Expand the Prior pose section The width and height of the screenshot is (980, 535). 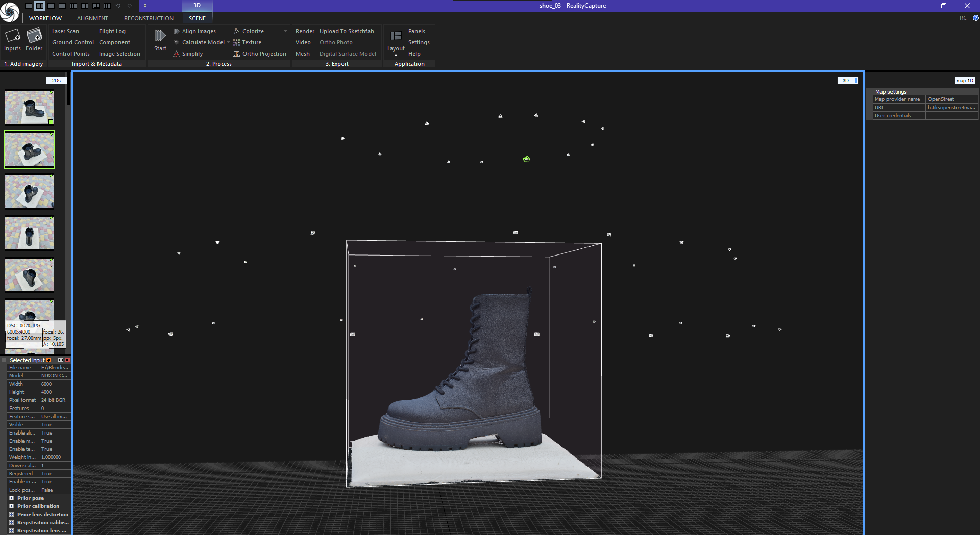pos(11,498)
